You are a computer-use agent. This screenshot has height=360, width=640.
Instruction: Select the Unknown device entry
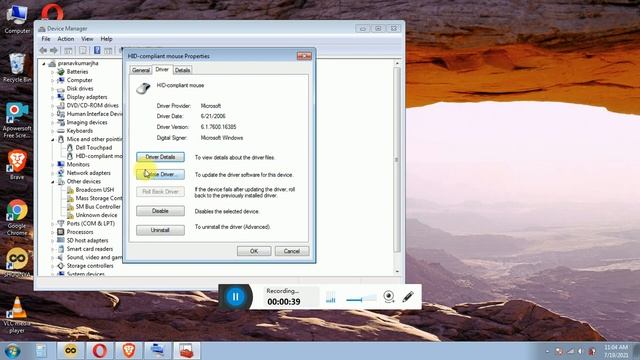coord(96,215)
